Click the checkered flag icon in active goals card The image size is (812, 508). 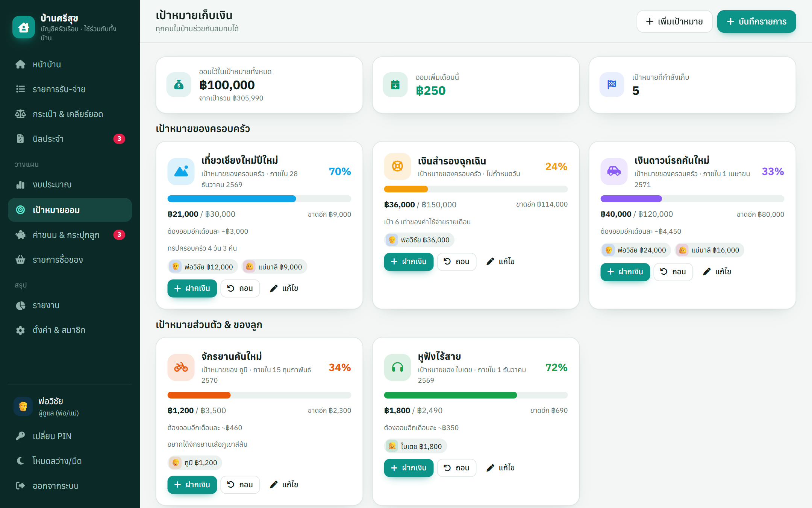(612, 85)
